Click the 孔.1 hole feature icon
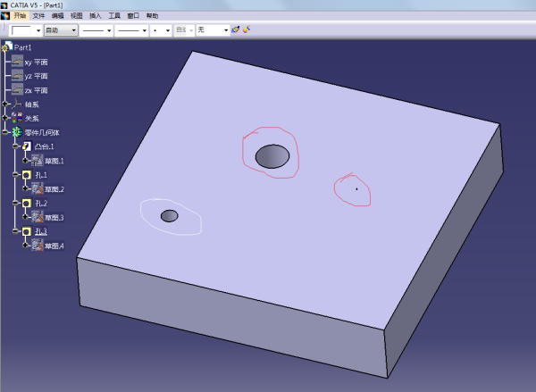 point(27,175)
